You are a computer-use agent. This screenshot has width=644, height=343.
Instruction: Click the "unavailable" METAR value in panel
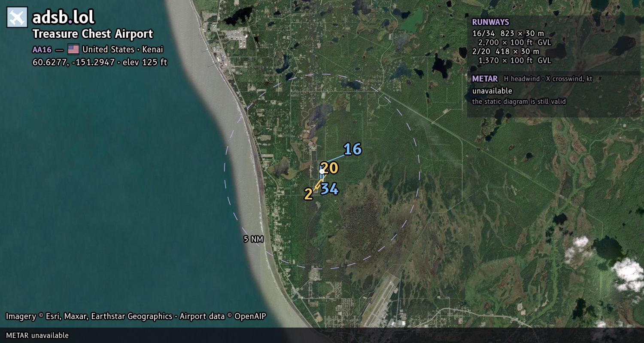[492, 91]
